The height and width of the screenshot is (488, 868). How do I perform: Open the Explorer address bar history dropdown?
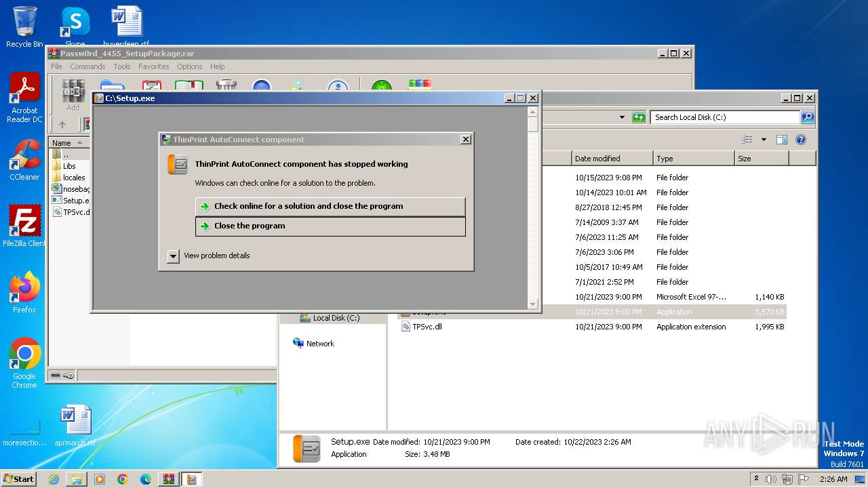(x=622, y=117)
